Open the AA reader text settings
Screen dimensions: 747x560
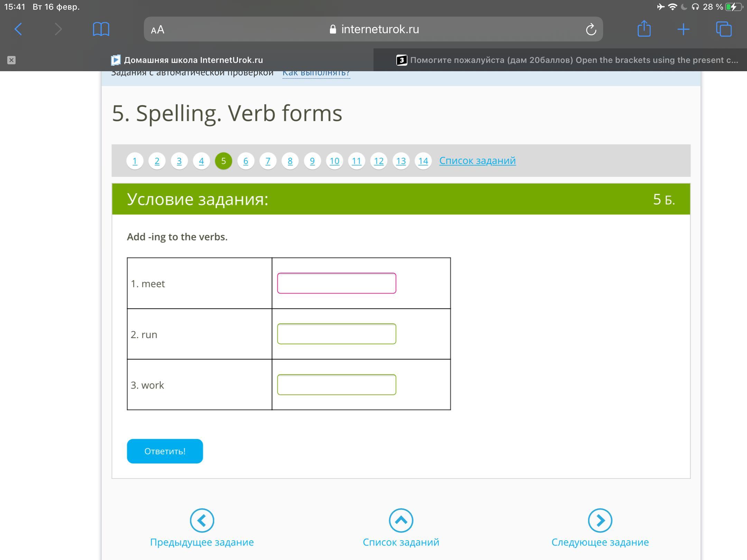pyautogui.click(x=158, y=30)
